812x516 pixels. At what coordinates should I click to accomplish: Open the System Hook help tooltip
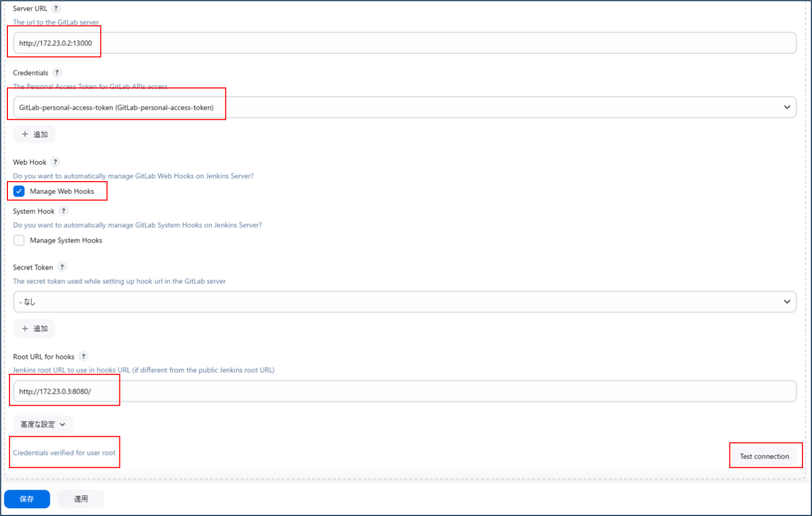coord(63,211)
